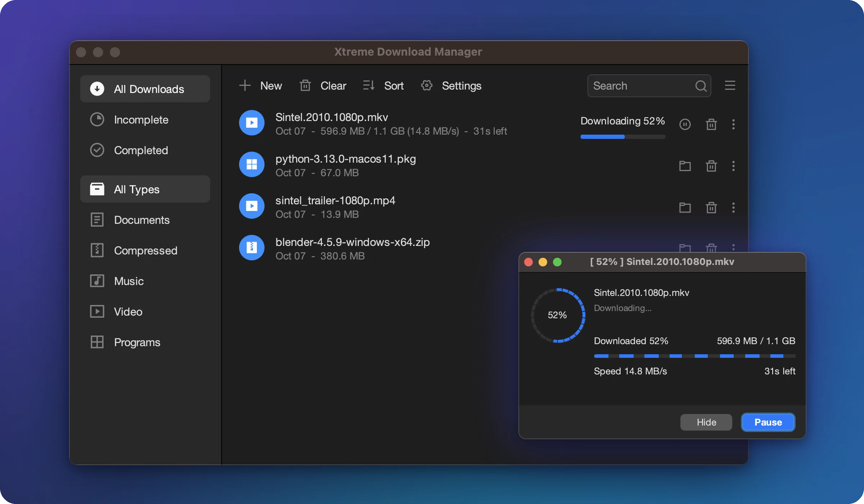This screenshot has height=504, width=864.
Task: Click the Clear toolbar label
Action: pos(333,86)
